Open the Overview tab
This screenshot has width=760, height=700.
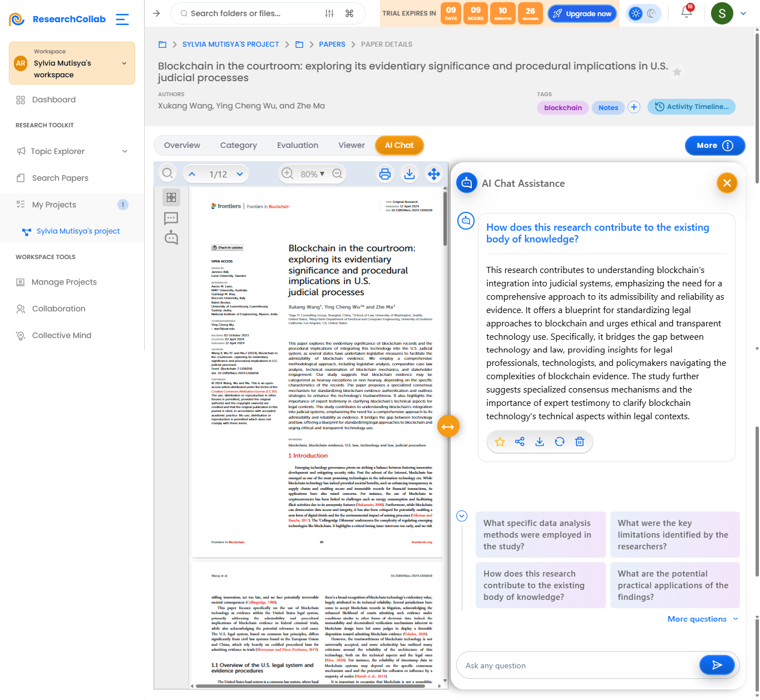coord(182,145)
